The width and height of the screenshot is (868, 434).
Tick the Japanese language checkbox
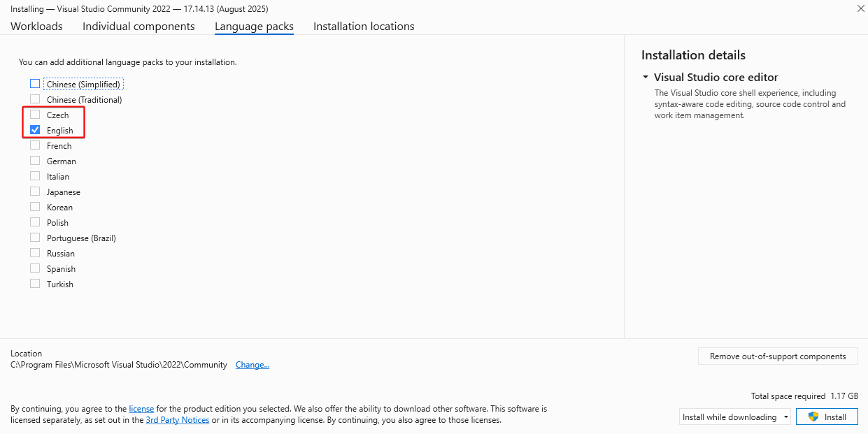pyautogui.click(x=35, y=191)
